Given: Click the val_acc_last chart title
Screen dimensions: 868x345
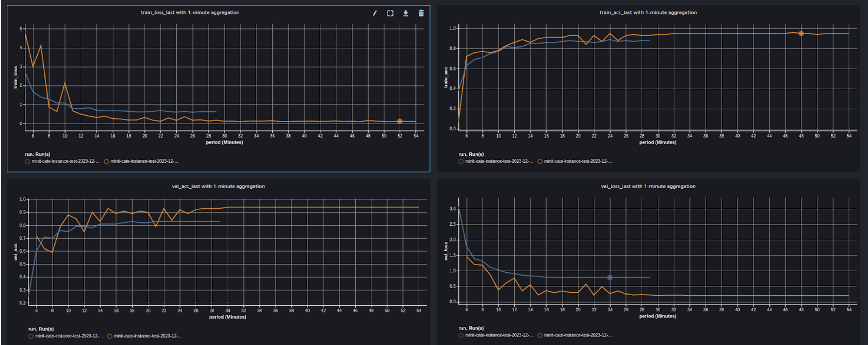Looking at the screenshot, I should click(x=218, y=186).
